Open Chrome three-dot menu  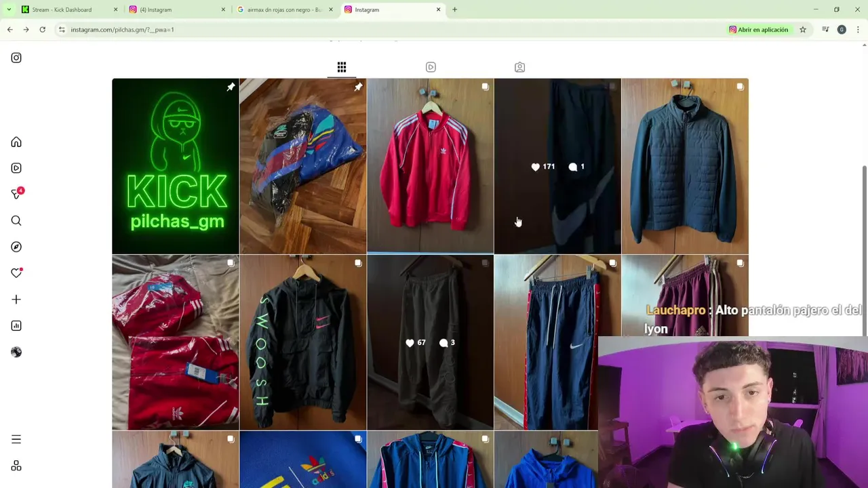coord(858,30)
